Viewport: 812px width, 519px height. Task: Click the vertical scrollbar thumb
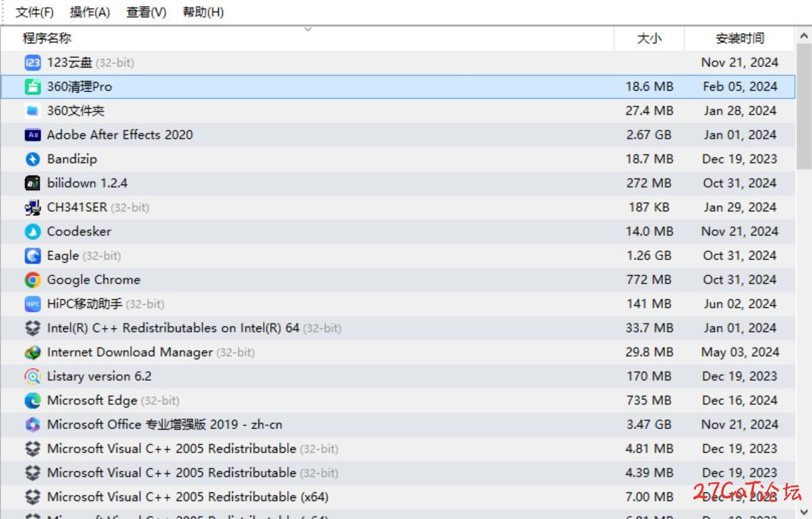point(804,107)
